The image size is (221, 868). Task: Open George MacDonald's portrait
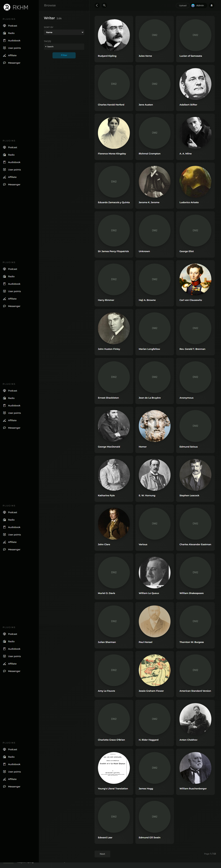tap(114, 426)
